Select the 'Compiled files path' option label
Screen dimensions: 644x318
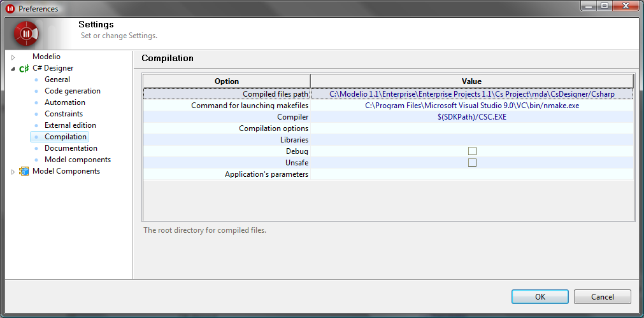coord(275,94)
